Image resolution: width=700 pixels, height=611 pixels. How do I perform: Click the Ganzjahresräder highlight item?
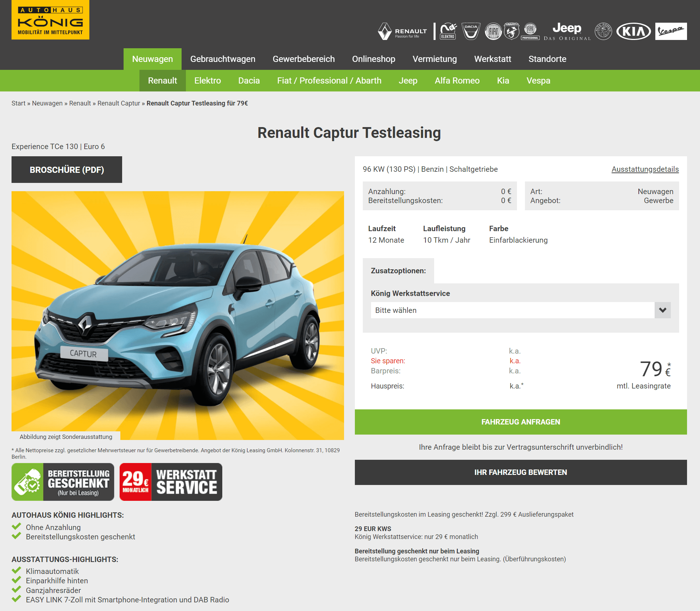(53, 590)
